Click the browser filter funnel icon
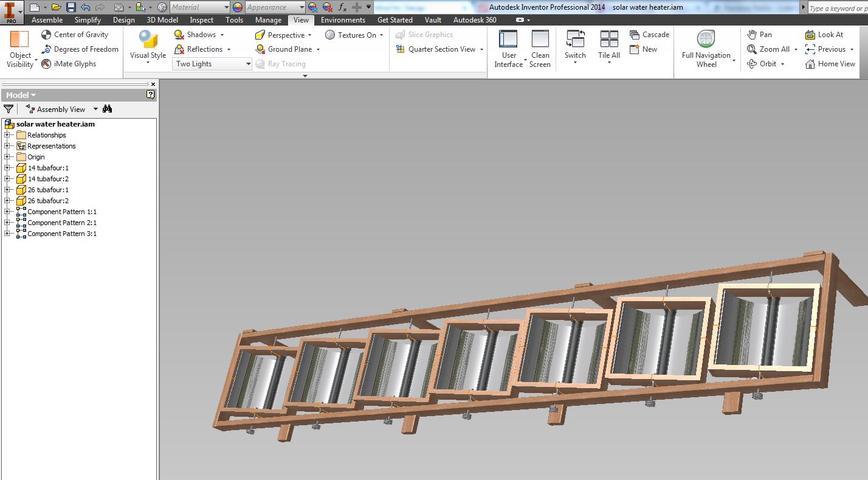This screenshot has width=868, height=480. coord(9,110)
